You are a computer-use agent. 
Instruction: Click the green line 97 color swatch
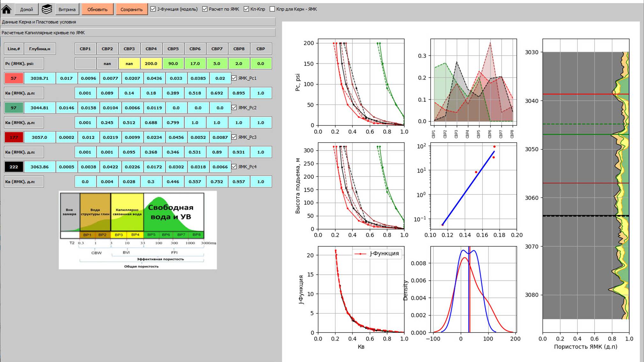click(x=14, y=108)
